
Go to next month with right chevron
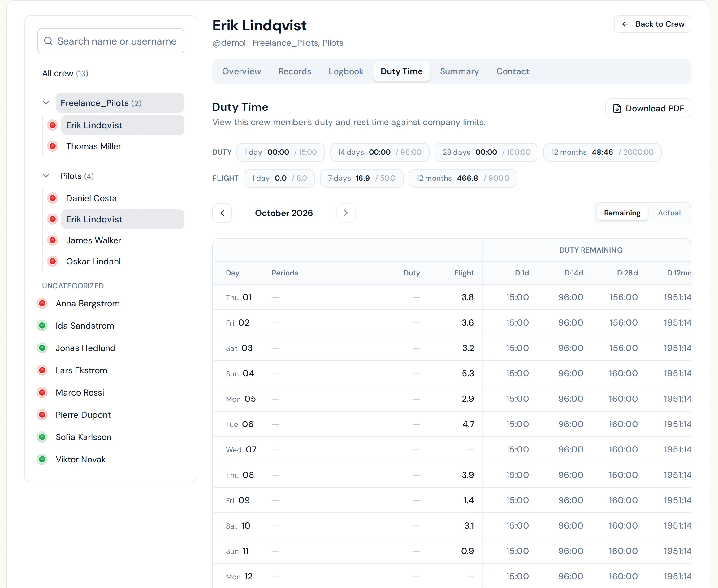[x=346, y=213]
